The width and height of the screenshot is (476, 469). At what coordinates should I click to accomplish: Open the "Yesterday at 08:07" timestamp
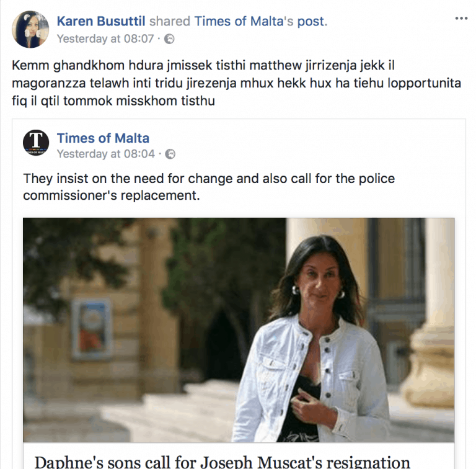(105, 39)
